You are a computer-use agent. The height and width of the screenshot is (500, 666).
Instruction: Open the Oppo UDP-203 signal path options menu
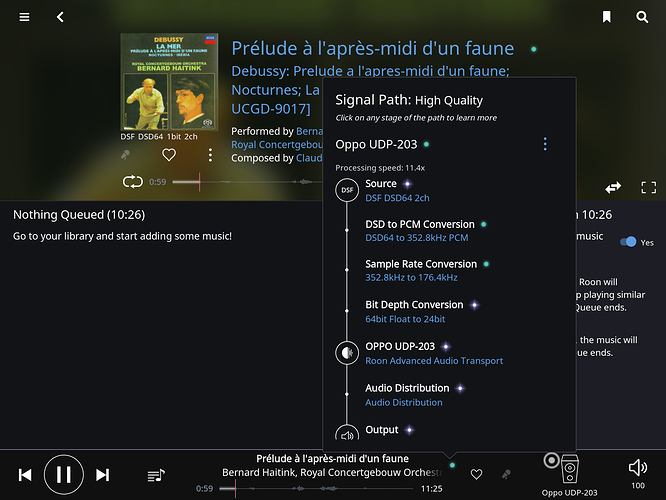click(545, 144)
